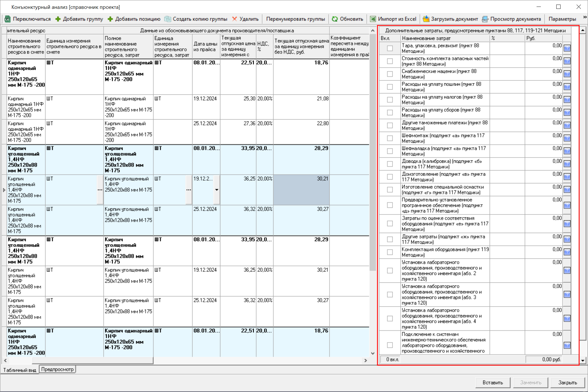Click help icon for Шефналадка row

point(567,151)
